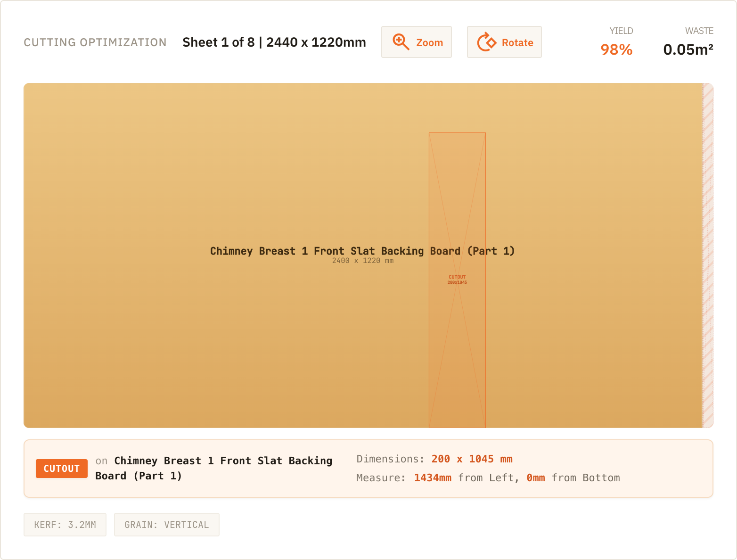Click the YIELD label
Viewport: 737px width, 560px height.
[x=621, y=31]
